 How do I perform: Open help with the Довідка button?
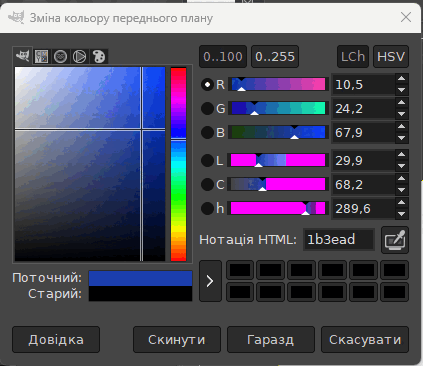point(56,340)
